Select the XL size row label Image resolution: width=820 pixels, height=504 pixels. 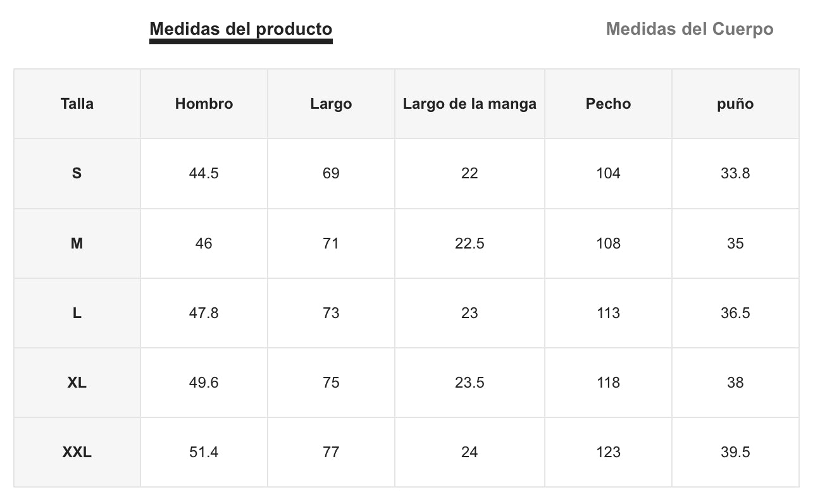77,383
